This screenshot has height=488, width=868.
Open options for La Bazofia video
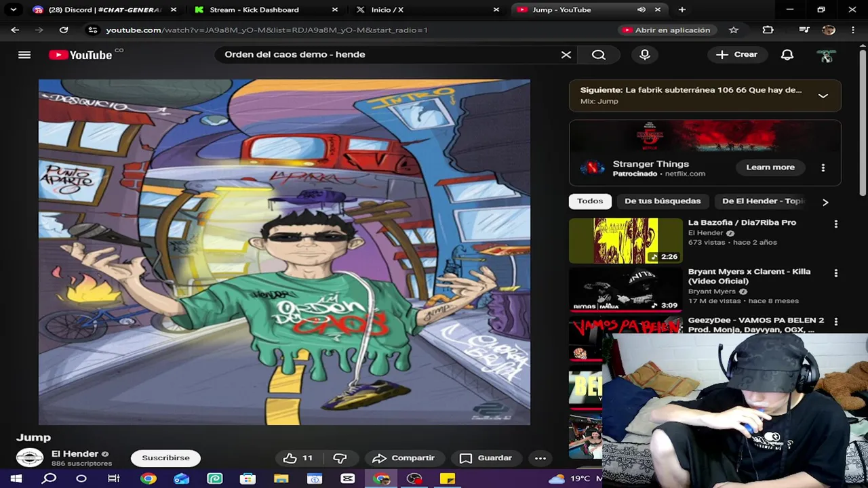pos(835,224)
